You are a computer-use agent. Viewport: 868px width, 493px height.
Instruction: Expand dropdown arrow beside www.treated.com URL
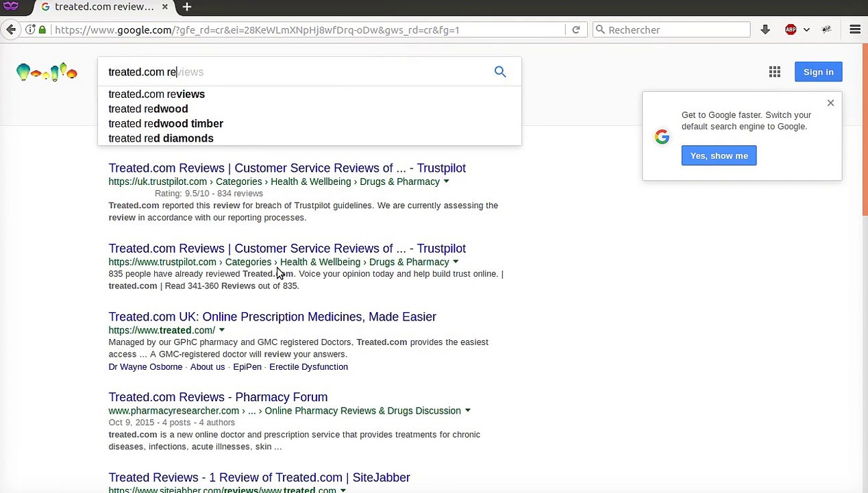click(x=221, y=331)
